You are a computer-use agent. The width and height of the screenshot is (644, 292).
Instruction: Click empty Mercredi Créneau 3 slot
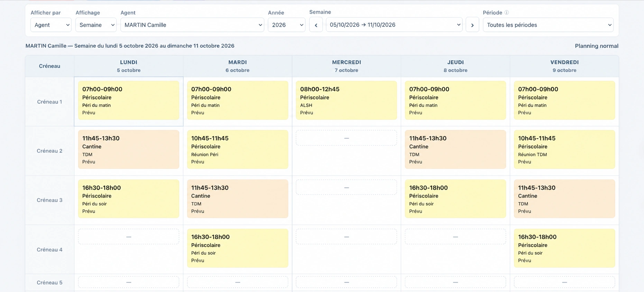coord(347,188)
